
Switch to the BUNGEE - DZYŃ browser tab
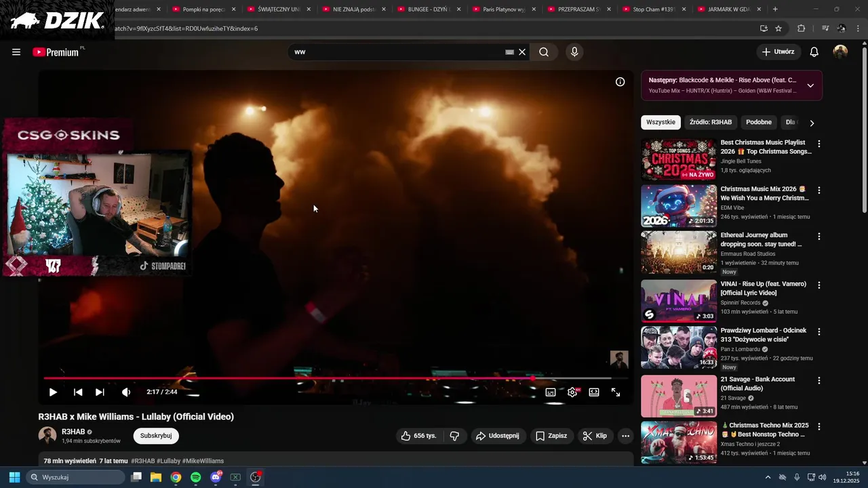tap(429, 9)
